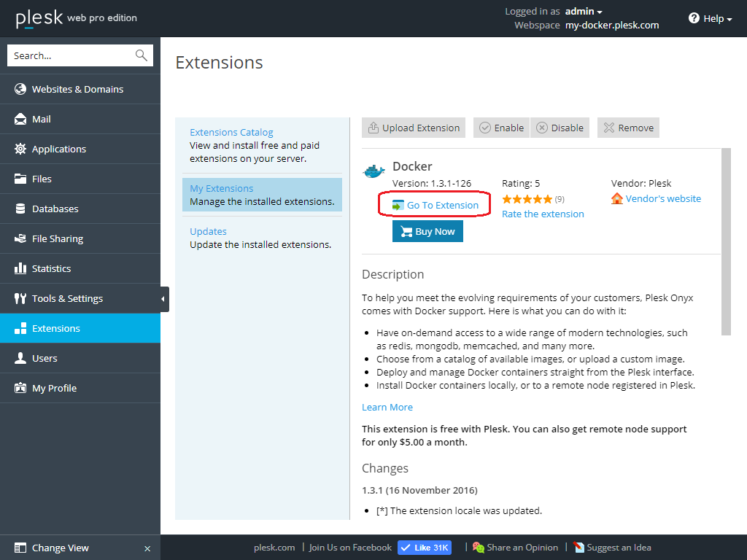Expand the Help dropdown menu
This screenshot has height=560, width=747.
pyautogui.click(x=717, y=18)
